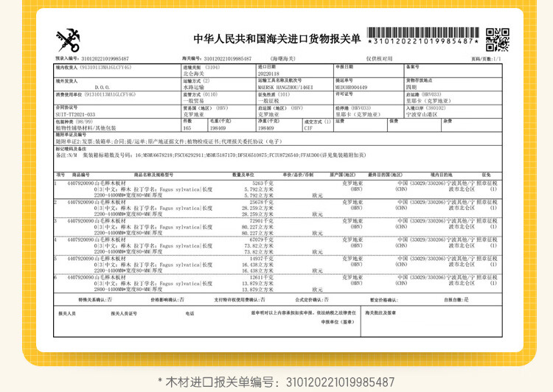Click the customs emblem logo
Image resolution: width=553 pixels, height=392 pixels.
(69, 41)
